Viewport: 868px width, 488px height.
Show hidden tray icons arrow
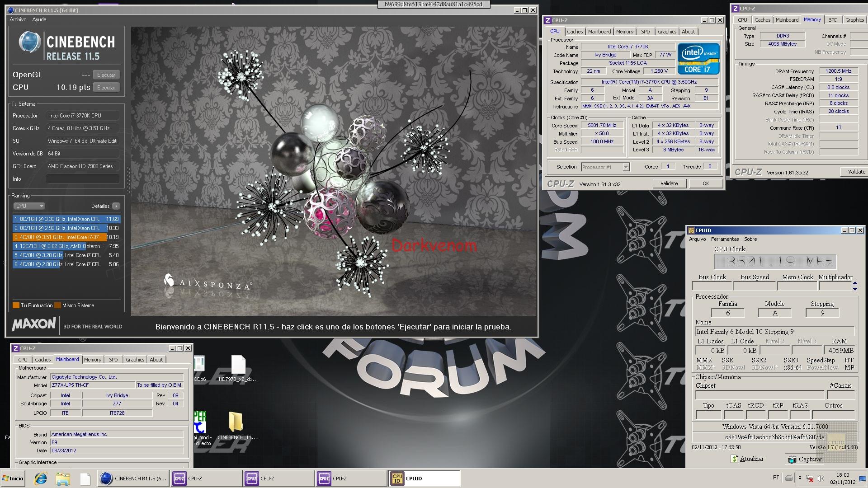pos(800,478)
